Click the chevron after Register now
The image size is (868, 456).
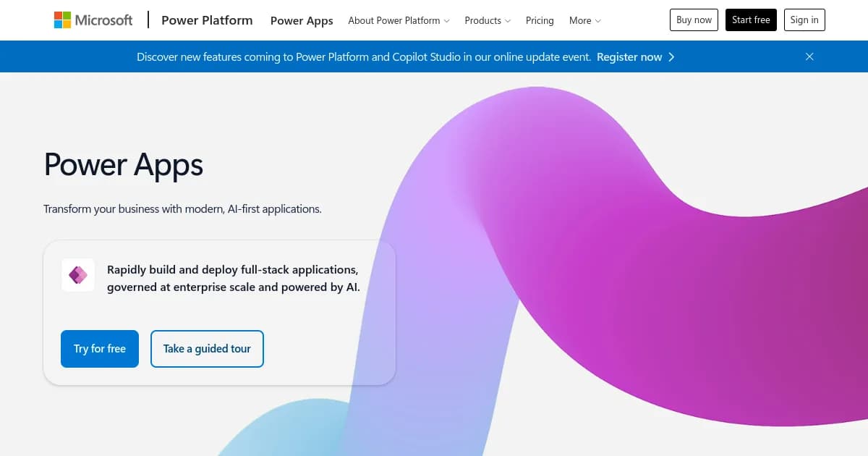pos(671,56)
